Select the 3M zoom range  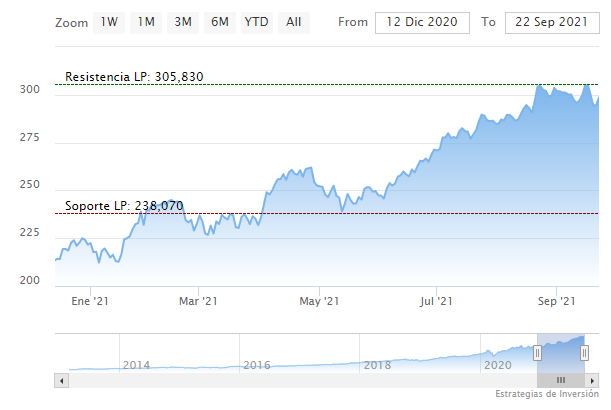coord(182,22)
